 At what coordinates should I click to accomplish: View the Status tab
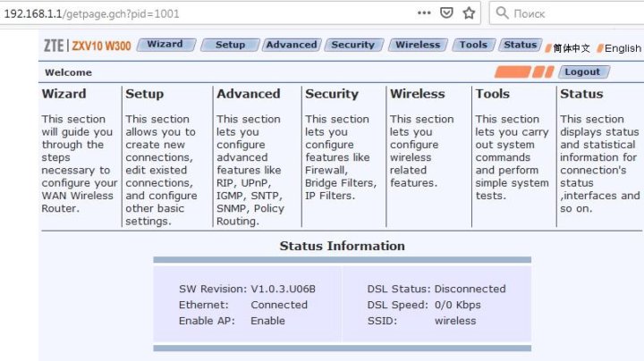520,45
